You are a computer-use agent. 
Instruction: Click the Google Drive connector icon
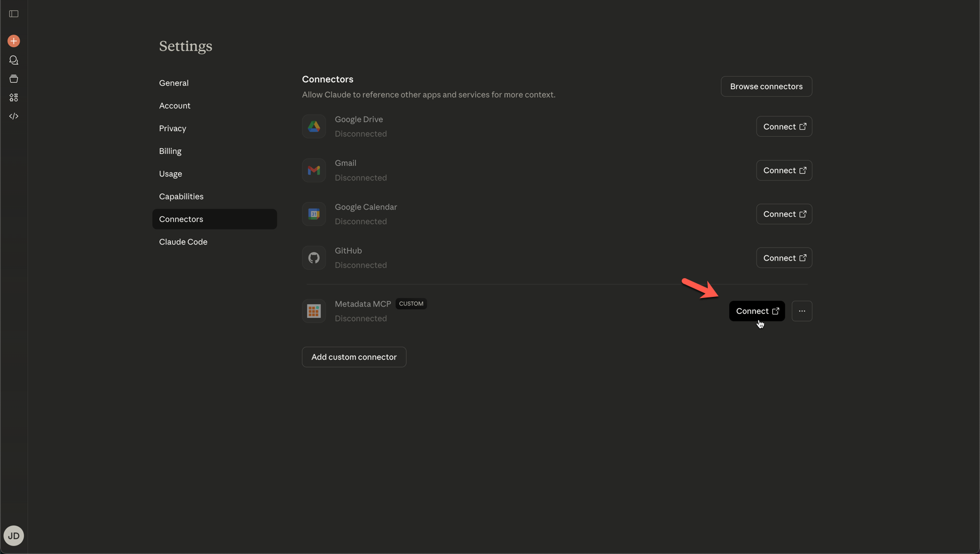click(314, 127)
